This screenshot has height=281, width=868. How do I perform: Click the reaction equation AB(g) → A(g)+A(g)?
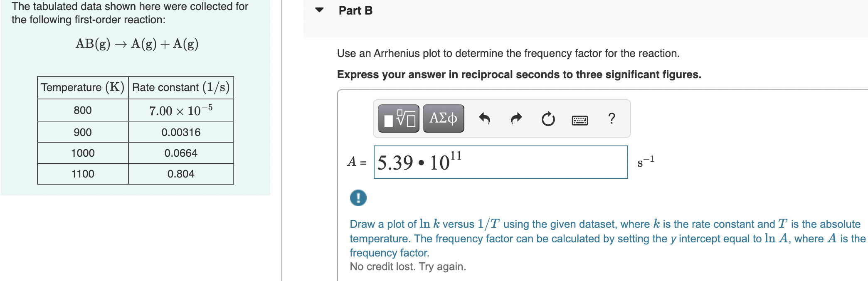[x=137, y=44]
